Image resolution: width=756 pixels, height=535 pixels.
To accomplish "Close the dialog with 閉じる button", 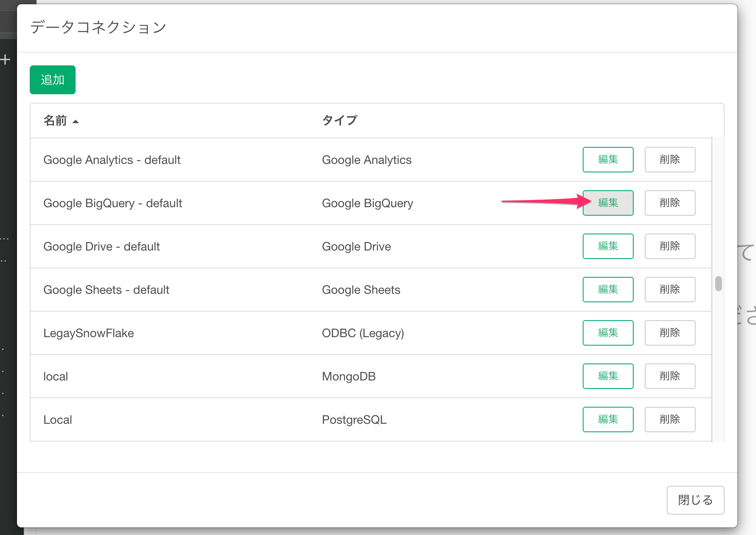I will tap(695, 500).
